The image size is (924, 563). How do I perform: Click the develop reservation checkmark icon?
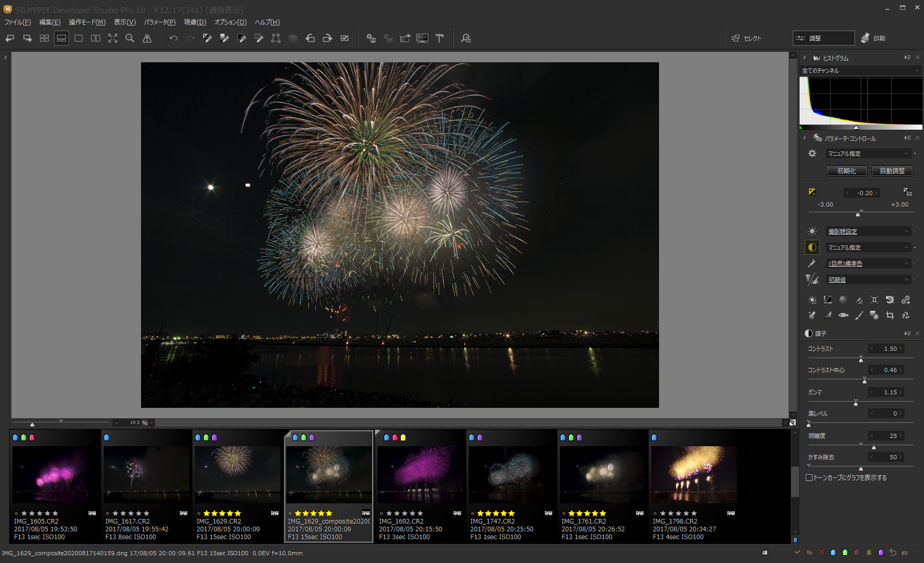pyautogui.click(x=344, y=38)
